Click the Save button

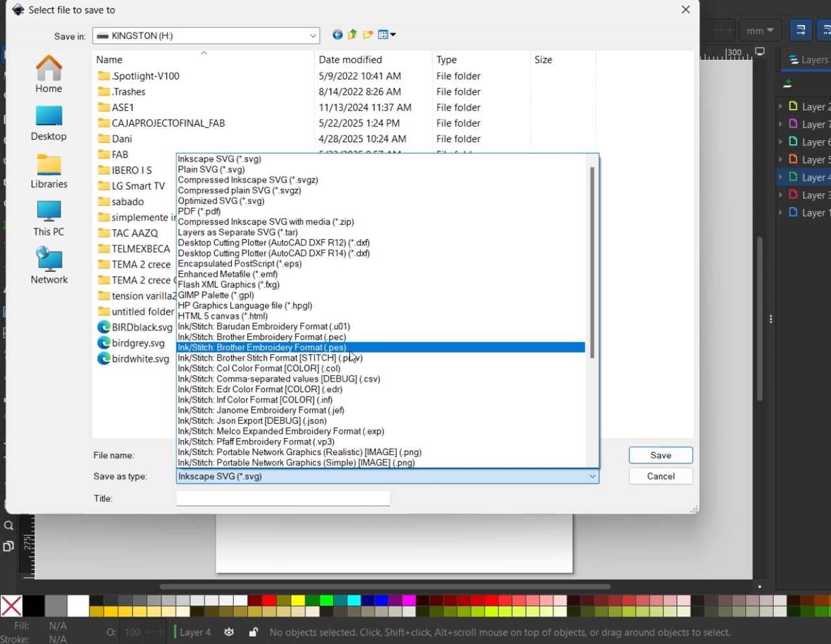click(661, 456)
